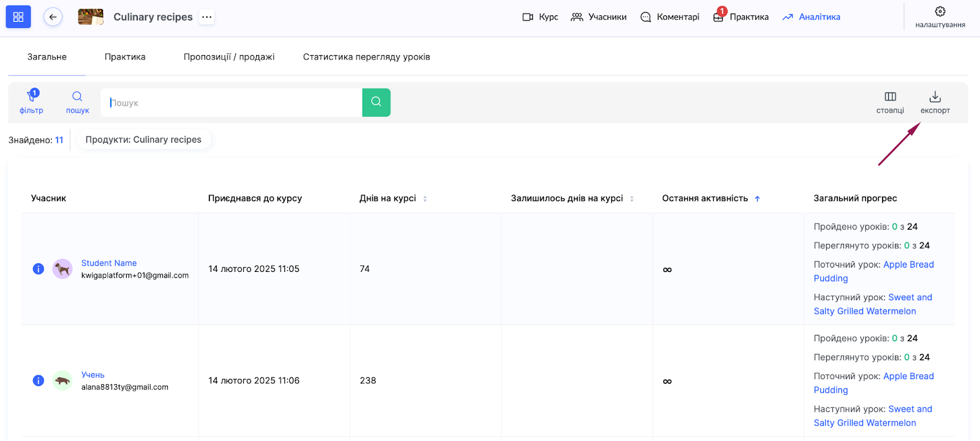980x441 pixels.
Task: Open the Student Name profile link
Action: pyautogui.click(x=109, y=263)
